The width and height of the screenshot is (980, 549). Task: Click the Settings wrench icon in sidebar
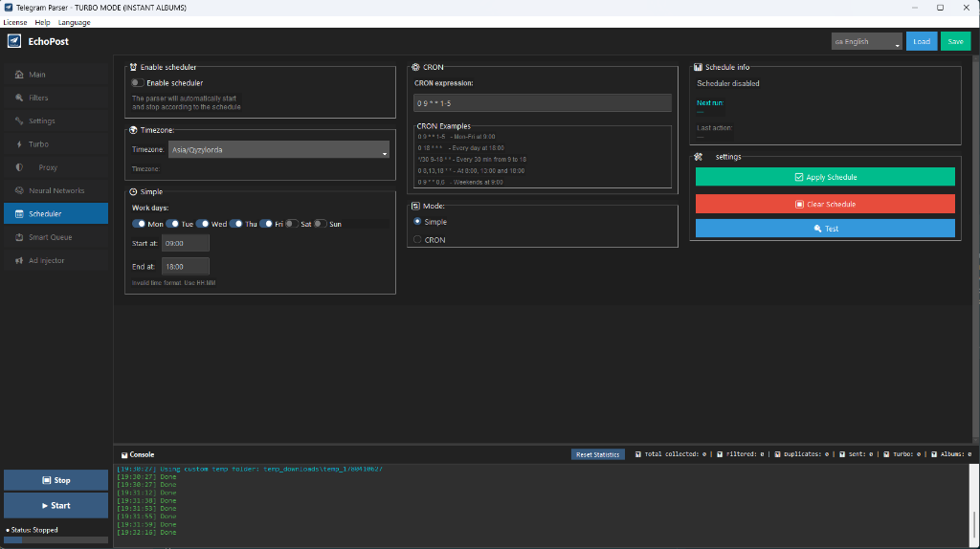pyautogui.click(x=19, y=121)
